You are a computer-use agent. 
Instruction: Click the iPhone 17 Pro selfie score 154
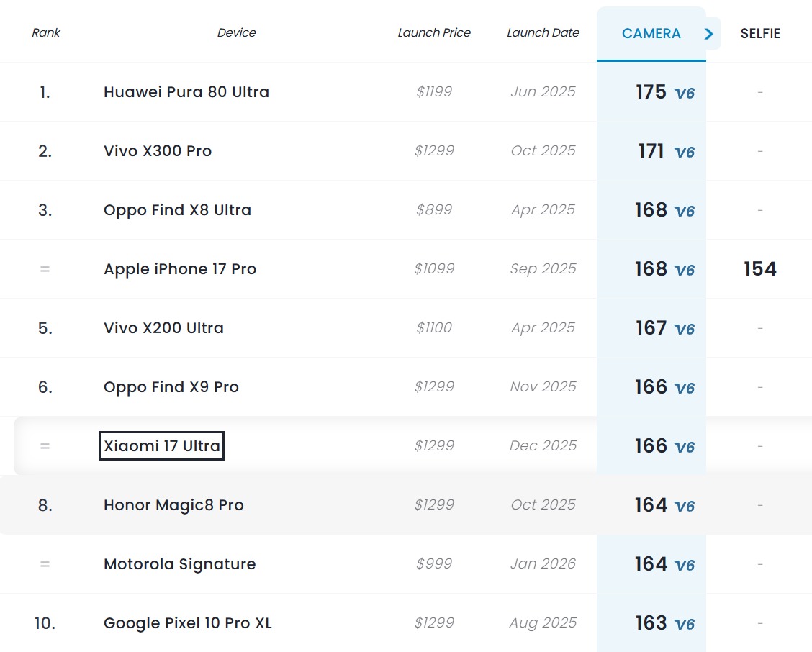click(x=760, y=269)
